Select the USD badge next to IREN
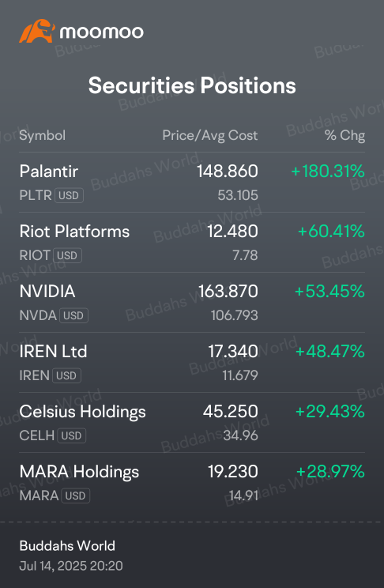 tap(66, 375)
